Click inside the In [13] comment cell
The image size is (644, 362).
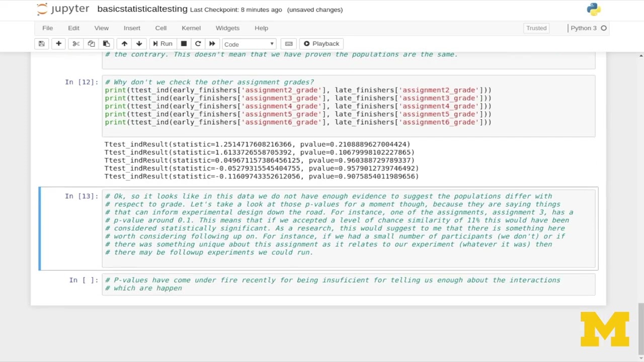[348, 229]
